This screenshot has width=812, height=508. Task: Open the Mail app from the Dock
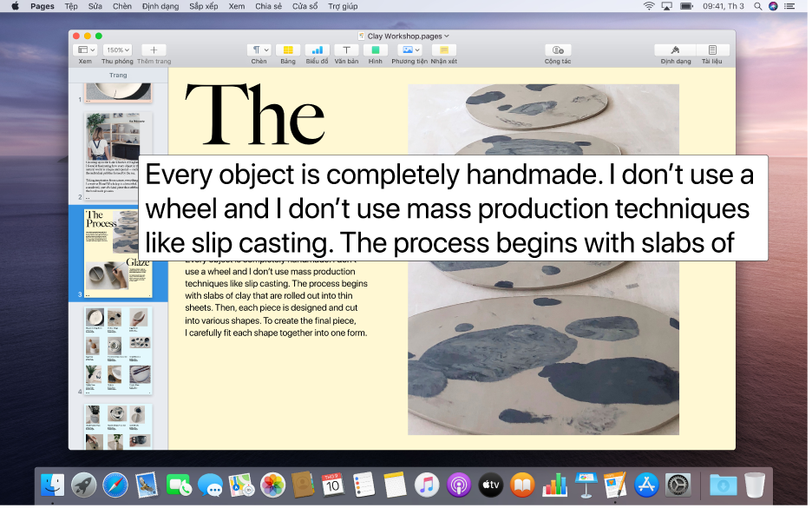(147, 487)
